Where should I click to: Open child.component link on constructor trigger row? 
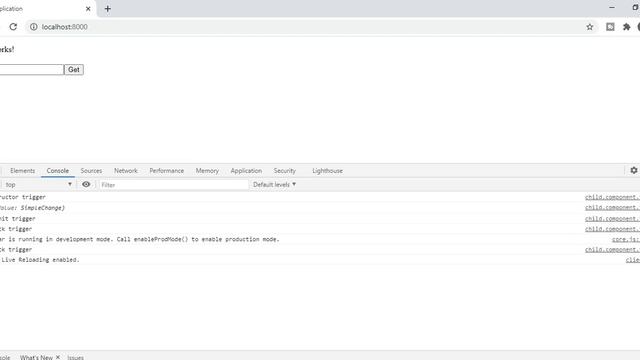coord(612,197)
